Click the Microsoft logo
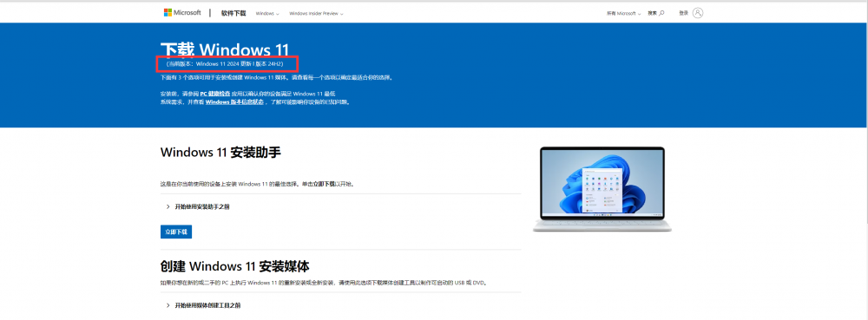This screenshot has width=868, height=320. (182, 13)
